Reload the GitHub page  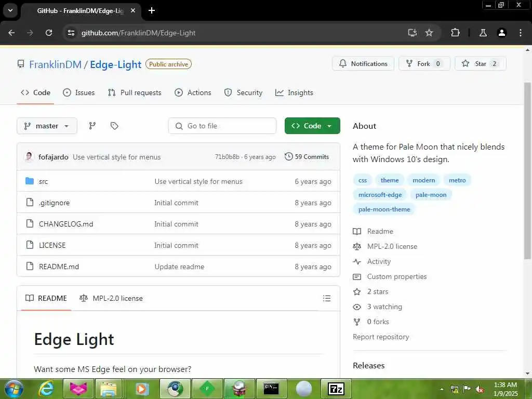[x=49, y=33]
